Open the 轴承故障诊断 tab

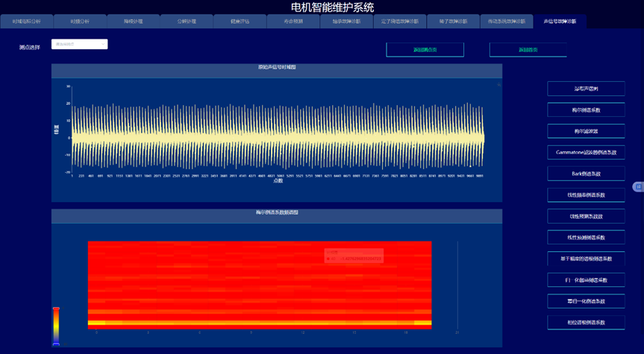346,22
